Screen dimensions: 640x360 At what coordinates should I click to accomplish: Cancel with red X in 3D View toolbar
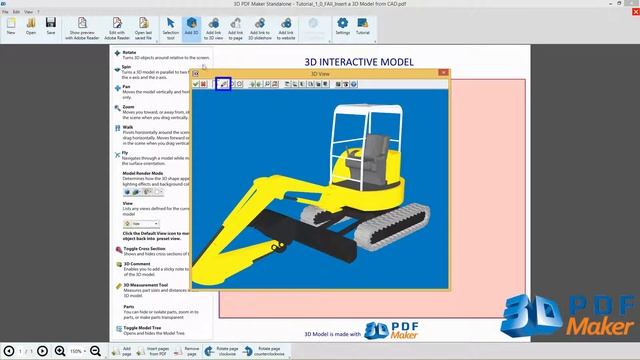[x=203, y=84]
